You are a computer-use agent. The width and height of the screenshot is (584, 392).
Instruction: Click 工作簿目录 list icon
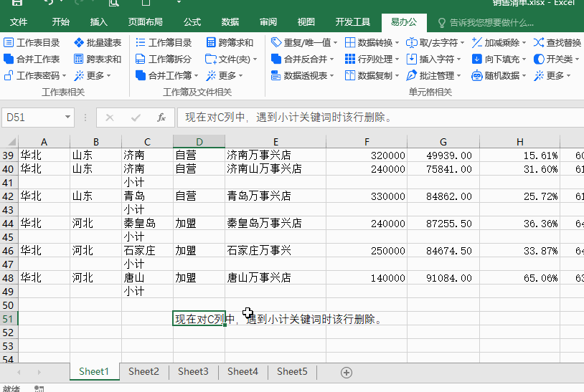(140, 42)
